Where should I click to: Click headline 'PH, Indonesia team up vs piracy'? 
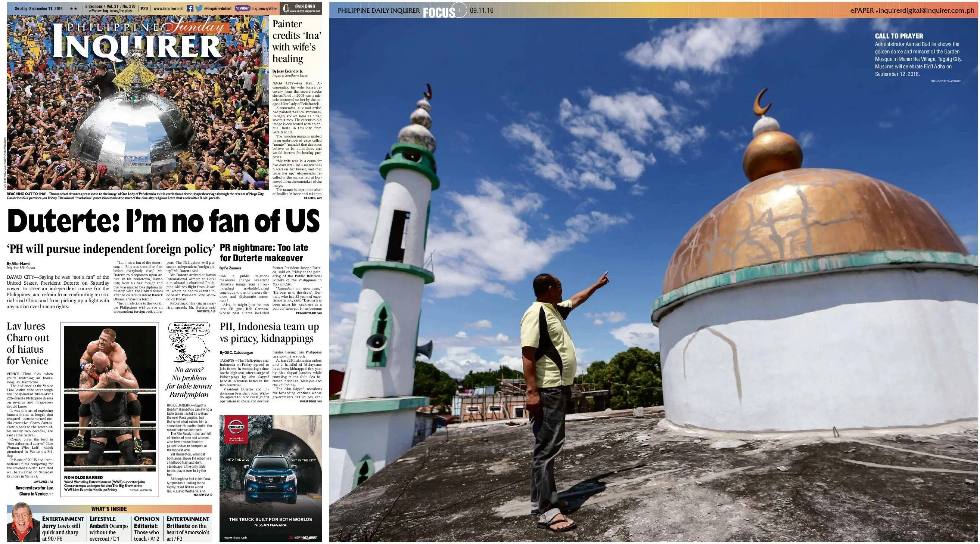(269, 332)
